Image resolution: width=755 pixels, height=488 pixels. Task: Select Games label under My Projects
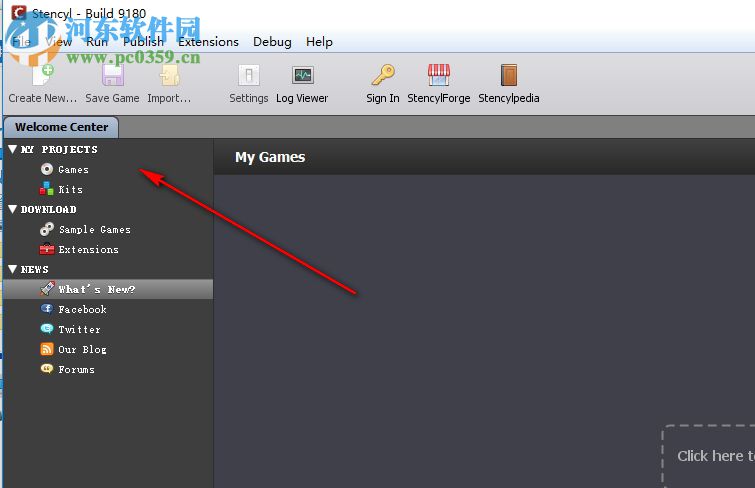click(x=73, y=170)
